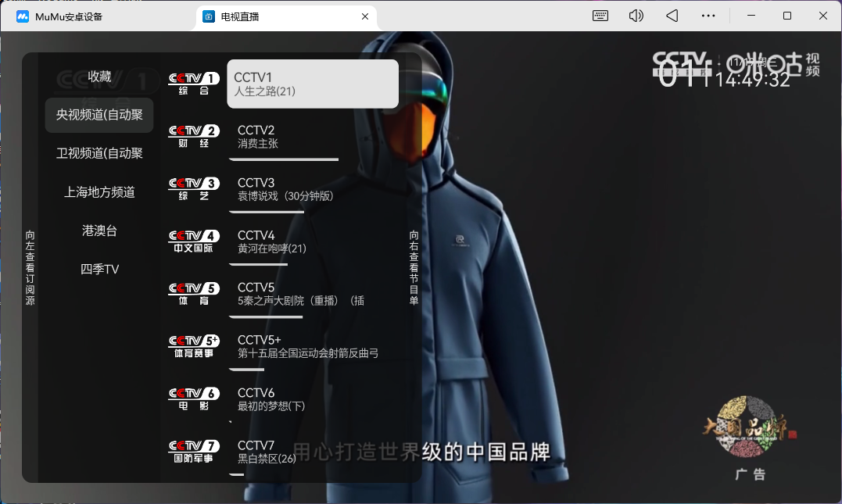Minimize the MuMu emulator window
This screenshot has width=842, height=504.
click(751, 16)
